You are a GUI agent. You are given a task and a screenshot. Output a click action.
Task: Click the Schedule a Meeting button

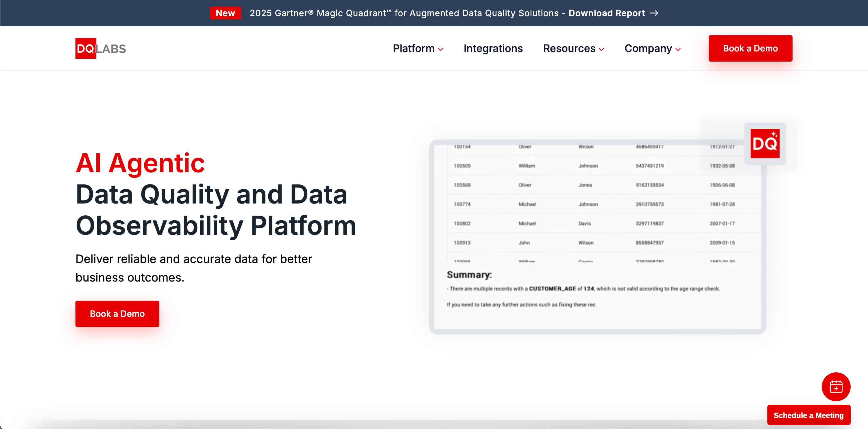(x=809, y=415)
